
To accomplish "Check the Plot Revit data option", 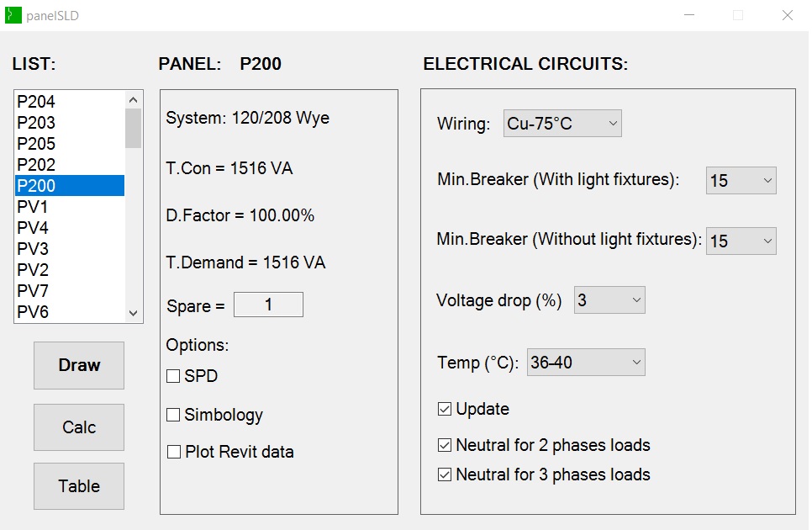I will [174, 452].
